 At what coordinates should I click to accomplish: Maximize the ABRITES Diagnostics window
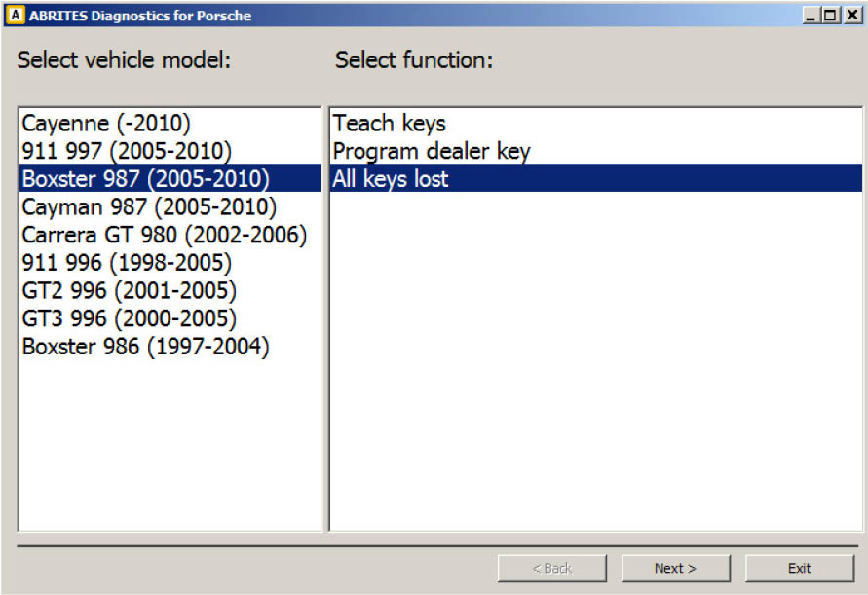[x=829, y=16]
